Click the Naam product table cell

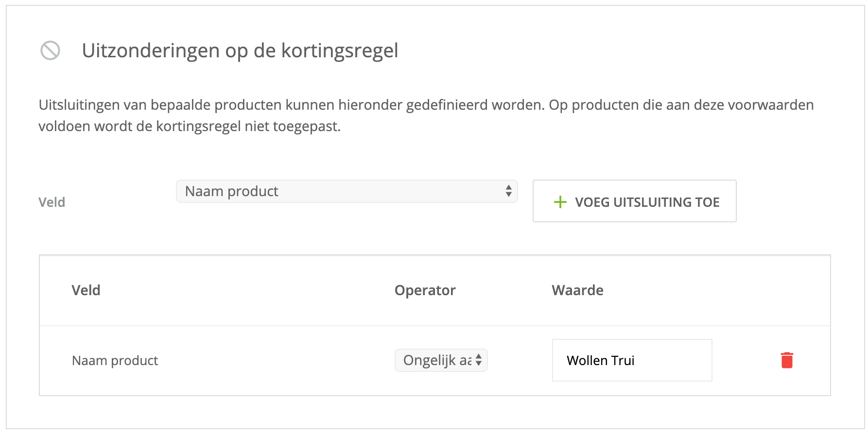pyautogui.click(x=115, y=361)
